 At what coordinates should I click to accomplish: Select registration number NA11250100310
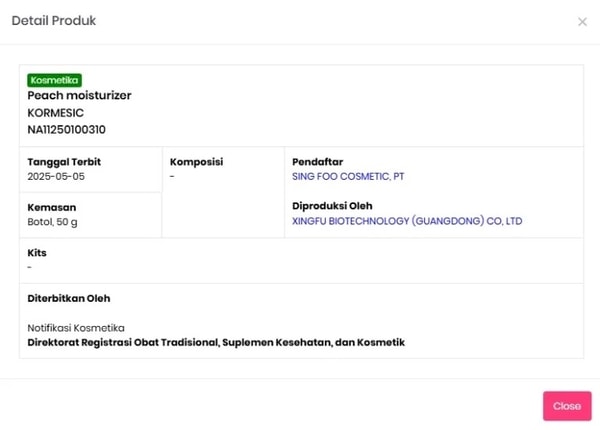pyautogui.click(x=66, y=129)
